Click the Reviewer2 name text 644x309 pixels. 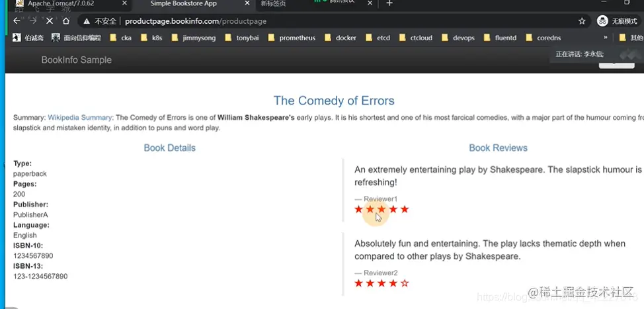[380, 273]
